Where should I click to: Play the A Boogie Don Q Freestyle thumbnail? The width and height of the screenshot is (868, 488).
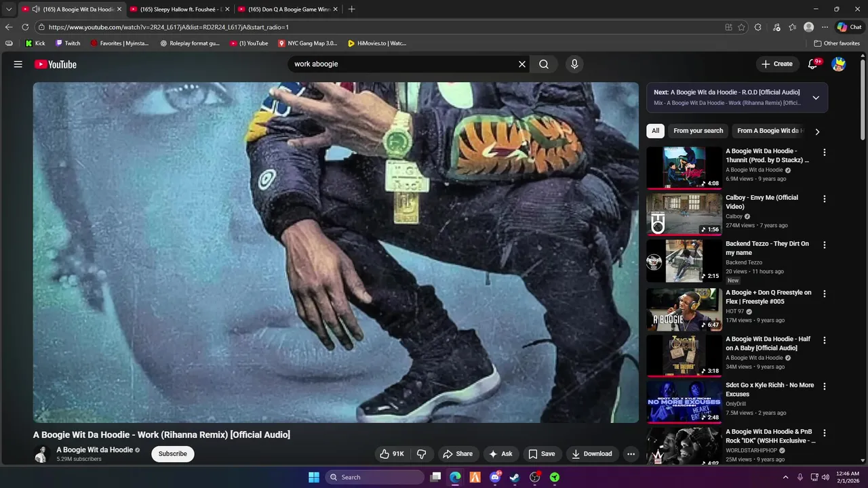point(684,309)
